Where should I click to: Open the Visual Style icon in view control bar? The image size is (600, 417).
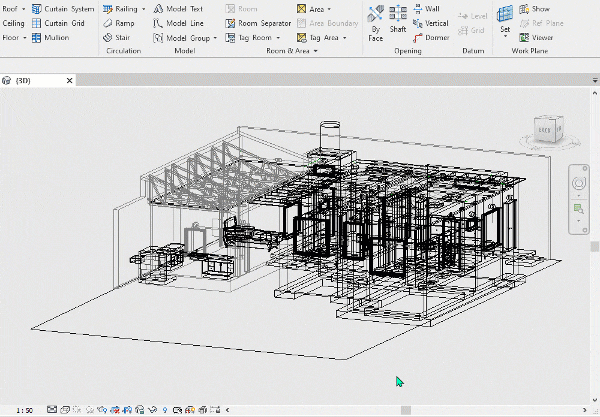(x=65, y=410)
